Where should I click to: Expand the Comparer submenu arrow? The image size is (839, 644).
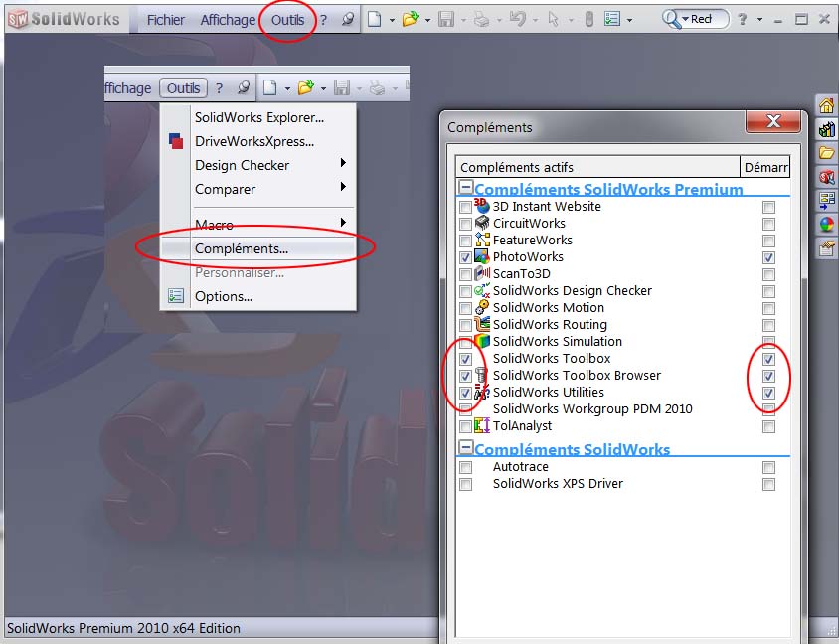tap(344, 186)
